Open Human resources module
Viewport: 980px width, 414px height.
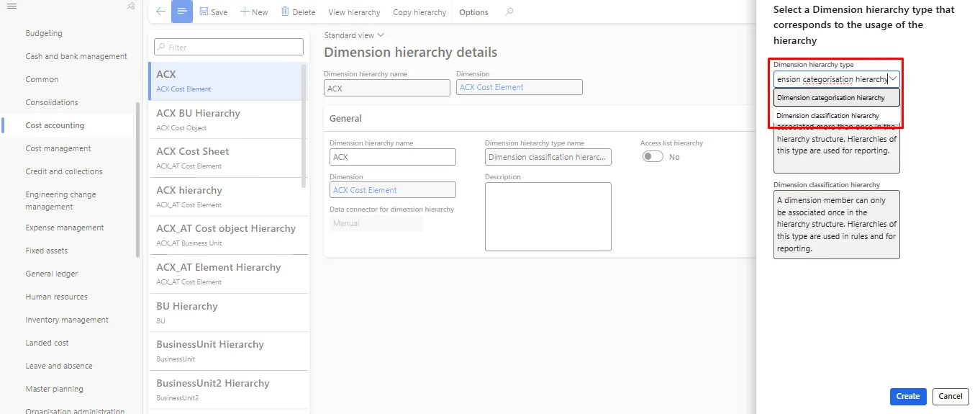[56, 297]
